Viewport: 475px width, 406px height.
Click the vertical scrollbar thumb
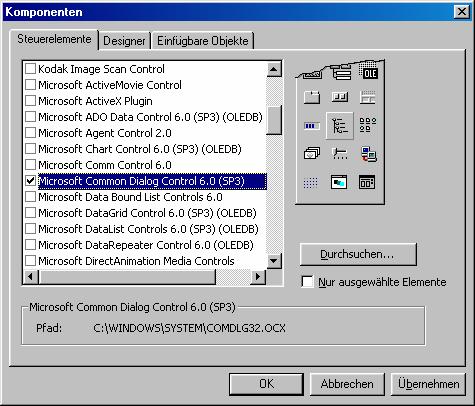[x=274, y=120]
